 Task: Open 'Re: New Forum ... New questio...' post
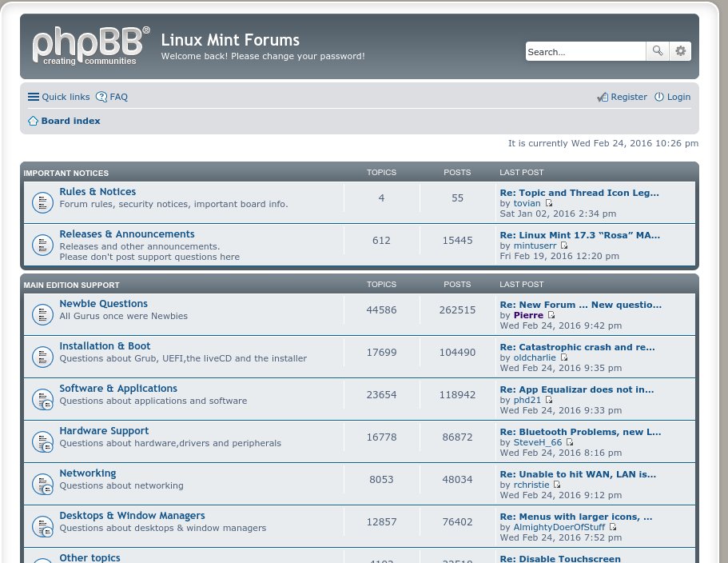581,305
